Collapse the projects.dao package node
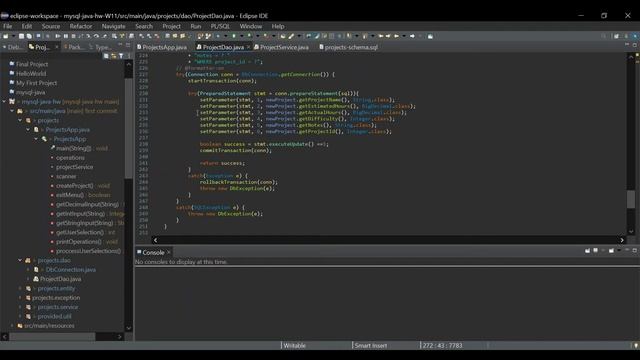Viewport: 640px width, 360px height. [20, 260]
